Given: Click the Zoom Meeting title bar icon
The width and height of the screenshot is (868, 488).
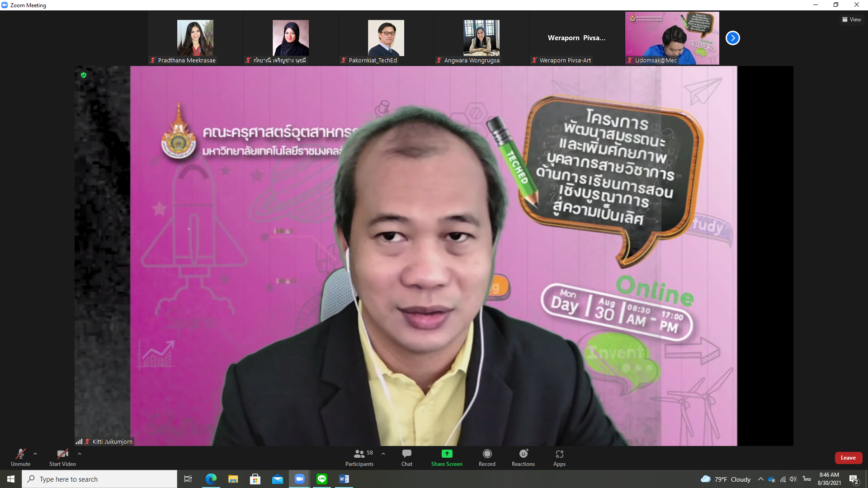Looking at the screenshot, I should [5, 5].
